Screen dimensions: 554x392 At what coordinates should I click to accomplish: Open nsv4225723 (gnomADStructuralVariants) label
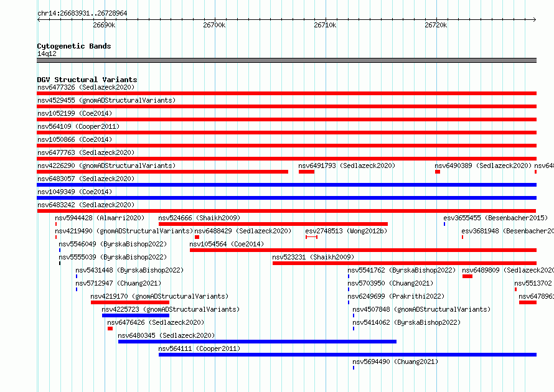coord(171,309)
